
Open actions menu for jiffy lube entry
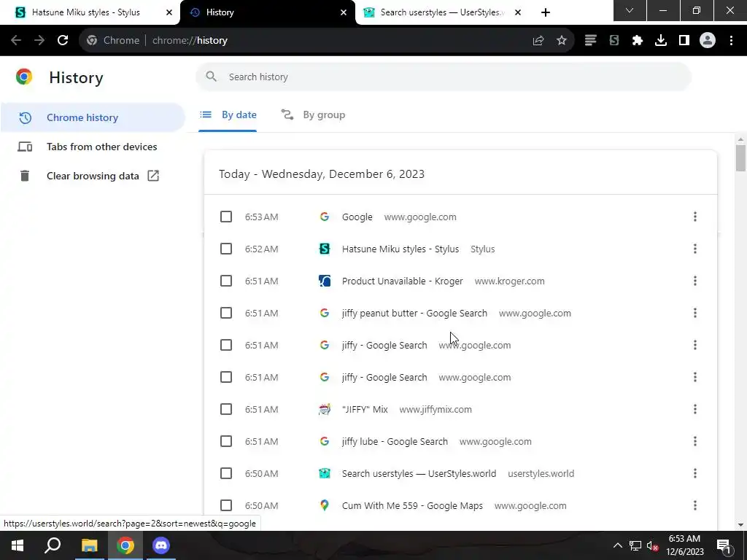[x=695, y=441]
